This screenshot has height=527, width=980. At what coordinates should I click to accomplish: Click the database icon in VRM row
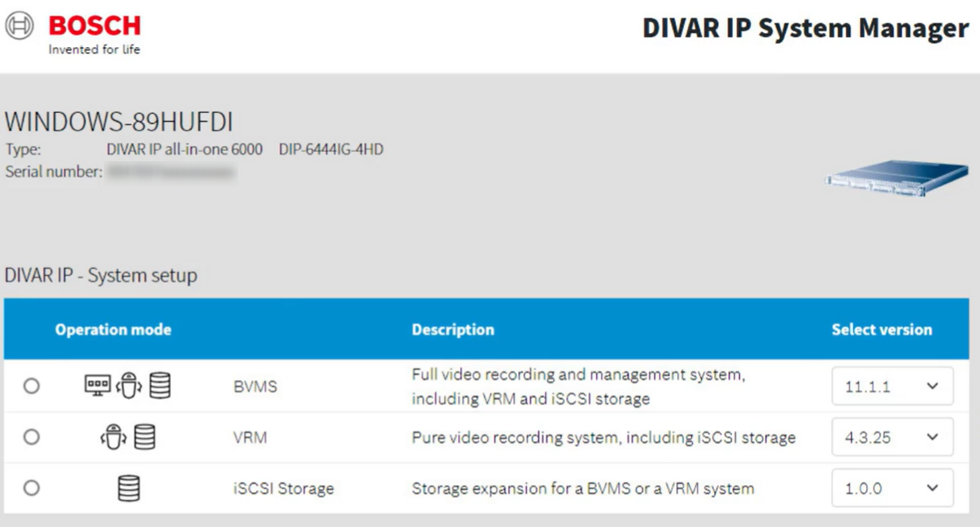pos(145,437)
